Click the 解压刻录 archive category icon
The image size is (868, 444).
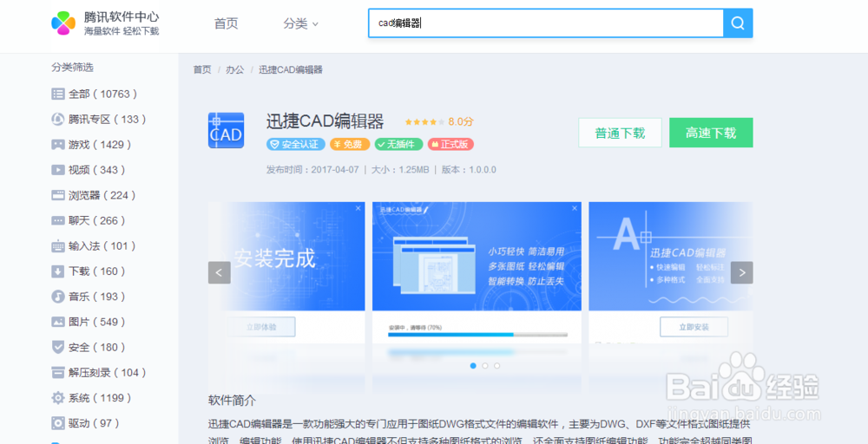58,373
